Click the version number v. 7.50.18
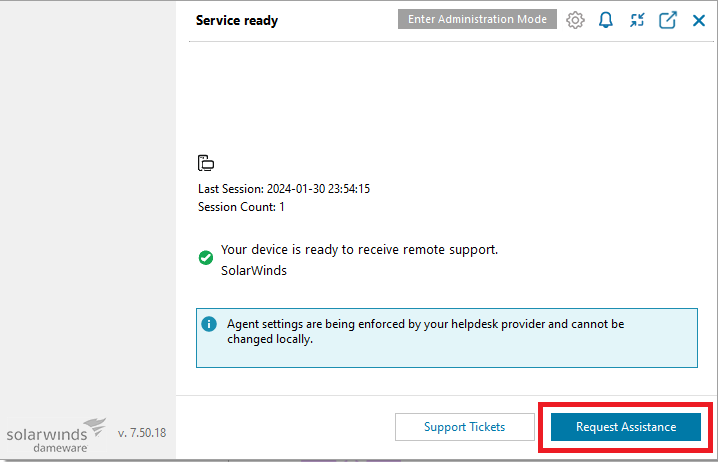 tap(141, 433)
